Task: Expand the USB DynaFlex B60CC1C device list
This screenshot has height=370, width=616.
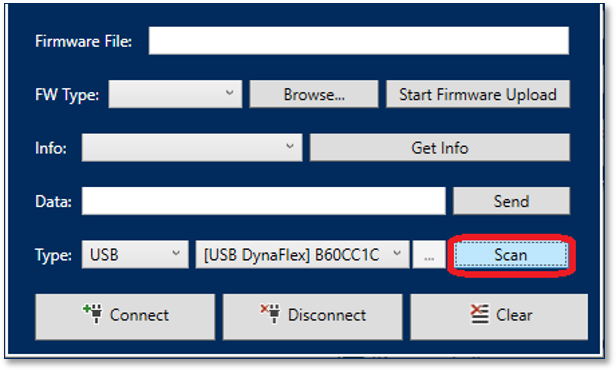Action: pos(302,255)
